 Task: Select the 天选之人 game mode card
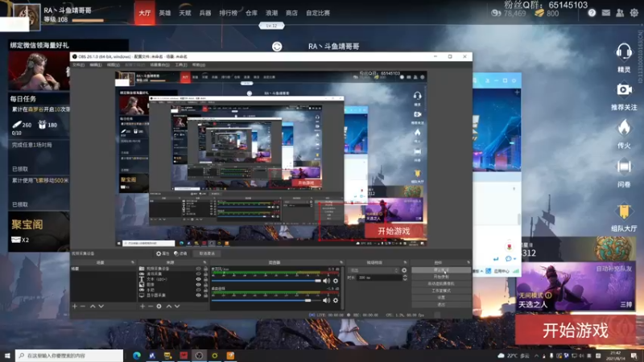[576, 287]
